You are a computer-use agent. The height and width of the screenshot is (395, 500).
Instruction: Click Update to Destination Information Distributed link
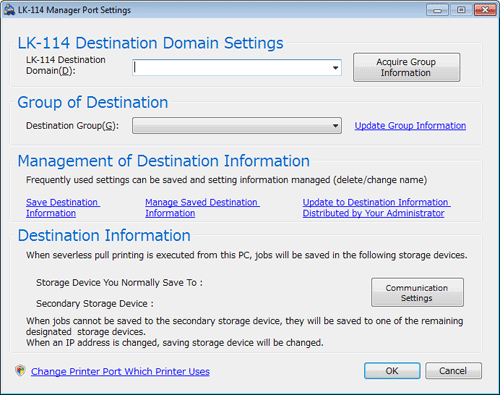point(377,208)
